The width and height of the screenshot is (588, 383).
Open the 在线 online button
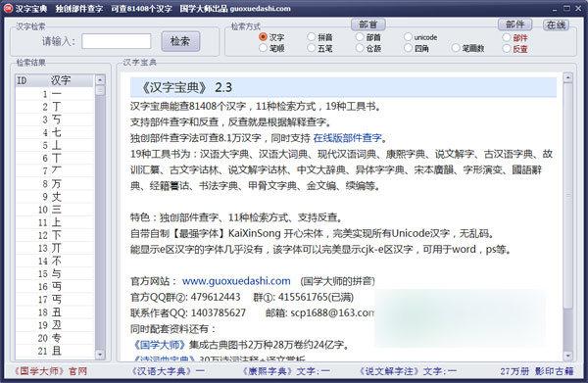tap(556, 24)
